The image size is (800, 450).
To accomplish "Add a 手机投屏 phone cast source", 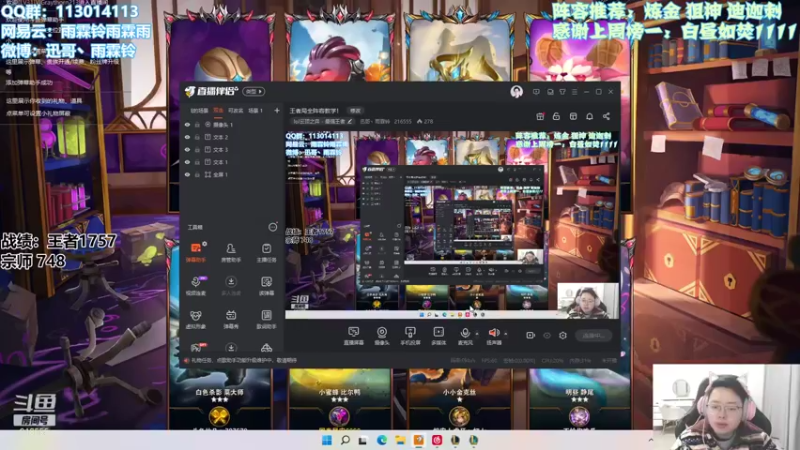I will [x=410, y=336].
